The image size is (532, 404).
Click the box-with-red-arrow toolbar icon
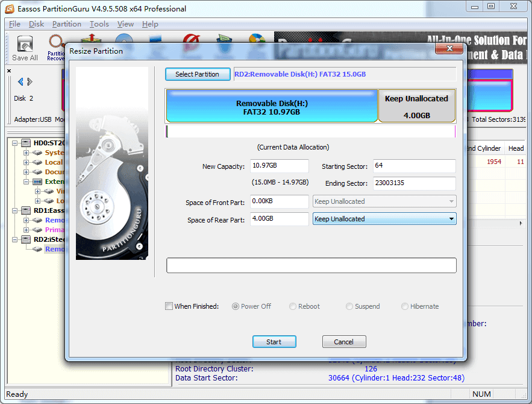coord(92,39)
